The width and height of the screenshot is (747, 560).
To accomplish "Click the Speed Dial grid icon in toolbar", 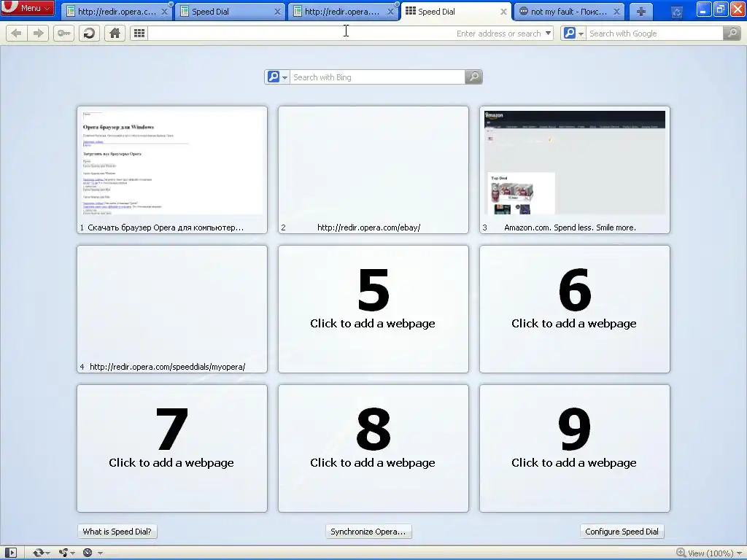I will [x=139, y=34].
